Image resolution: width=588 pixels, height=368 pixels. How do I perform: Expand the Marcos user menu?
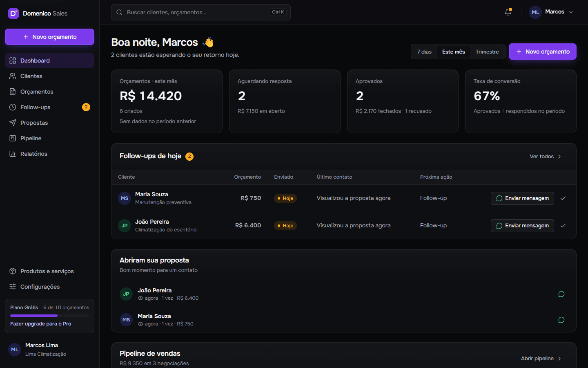[551, 12]
